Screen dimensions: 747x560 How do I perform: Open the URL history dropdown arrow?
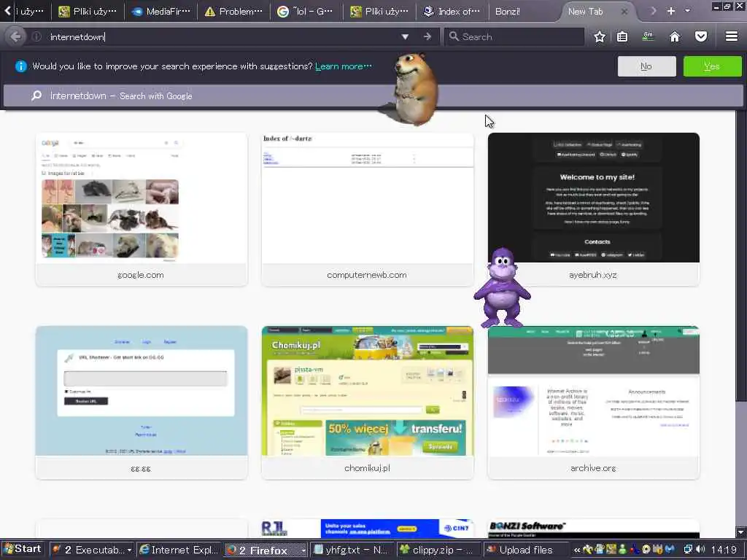pyautogui.click(x=405, y=36)
